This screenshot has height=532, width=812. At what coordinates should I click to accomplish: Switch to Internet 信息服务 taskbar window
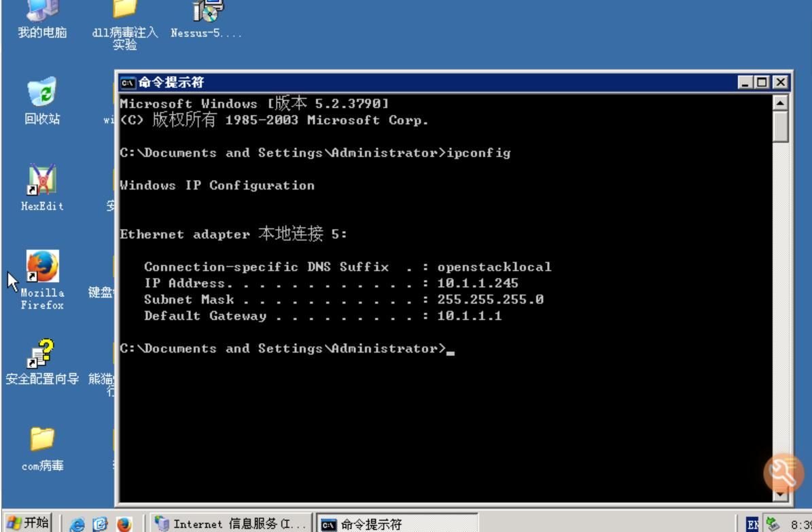[x=232, y=523]
